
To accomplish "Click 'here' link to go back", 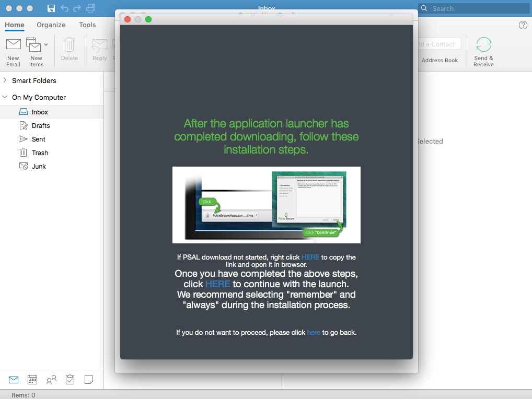I will click(x=314, y=333).
